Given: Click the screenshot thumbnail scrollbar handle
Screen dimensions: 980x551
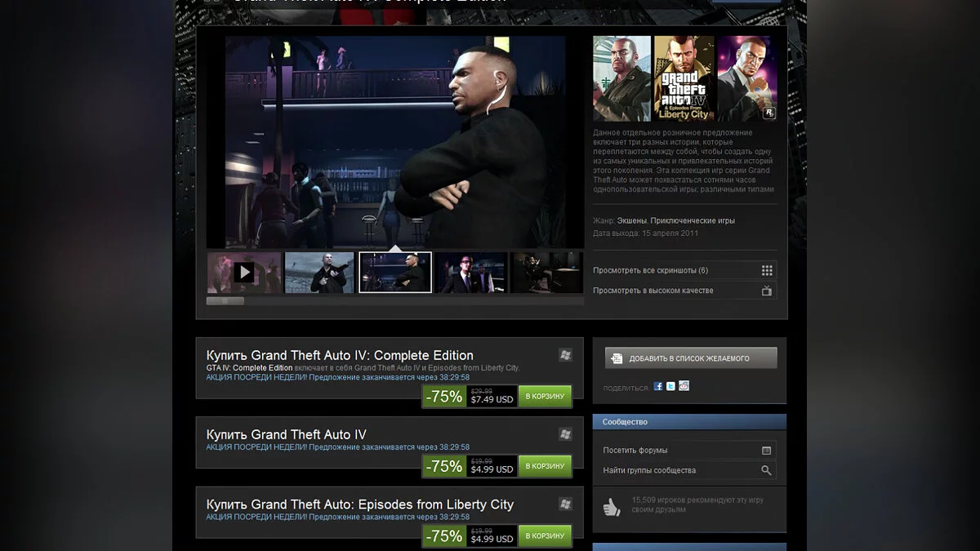Looking at the screenshot, I should pos(225,301).
